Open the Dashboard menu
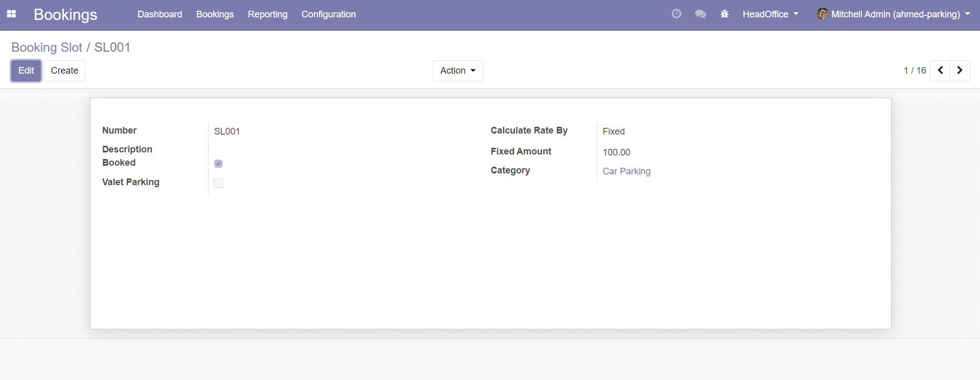980x380 pixels. (x=159, y=14)
